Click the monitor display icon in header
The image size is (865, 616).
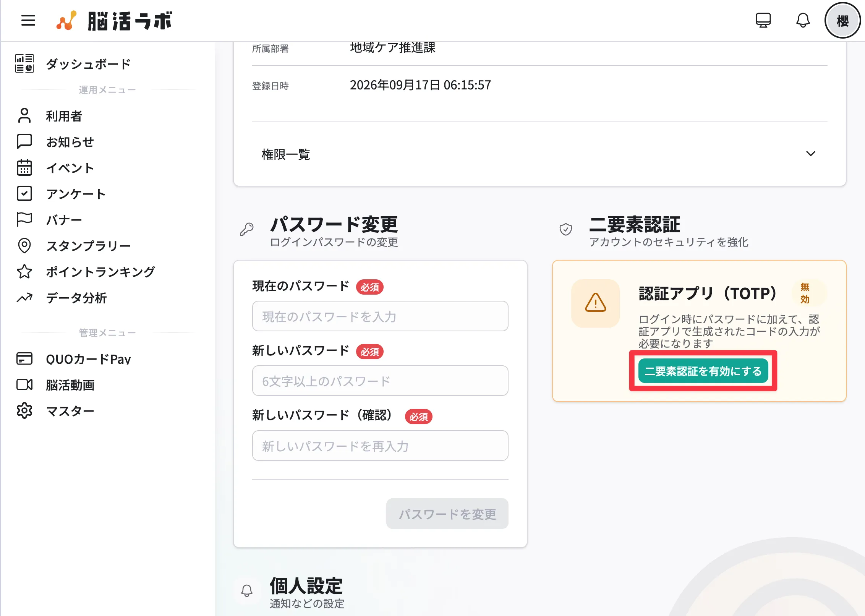pos(763,20)
